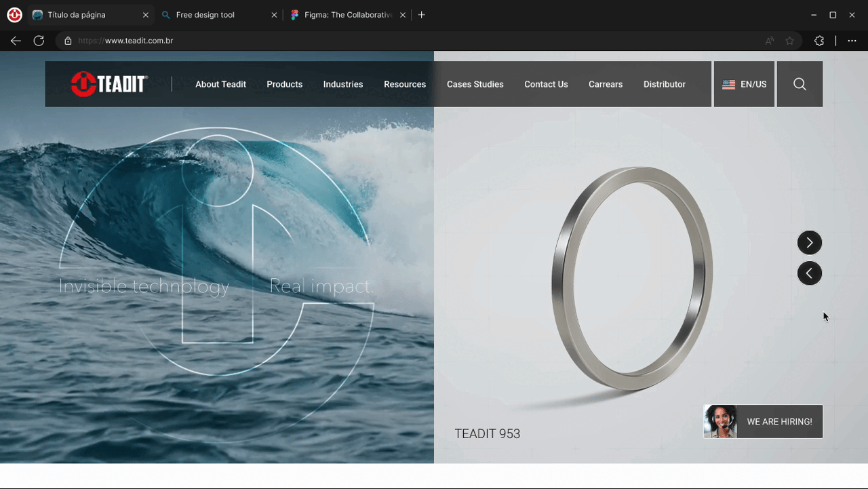
Task: Click the browser profile icon at top left
Action: (x=14, y=15)
